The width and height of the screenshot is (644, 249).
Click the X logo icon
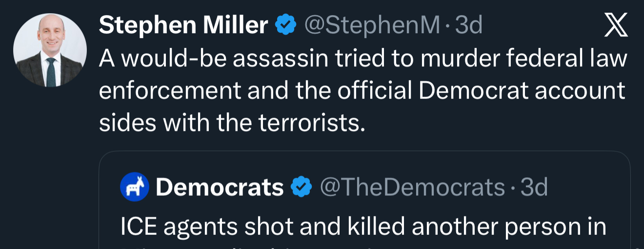pos(616,26)
